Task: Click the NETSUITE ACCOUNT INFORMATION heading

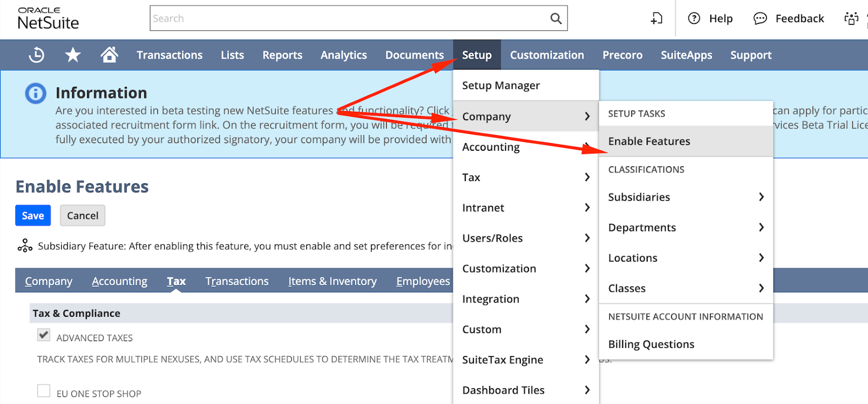Action: 686,316
